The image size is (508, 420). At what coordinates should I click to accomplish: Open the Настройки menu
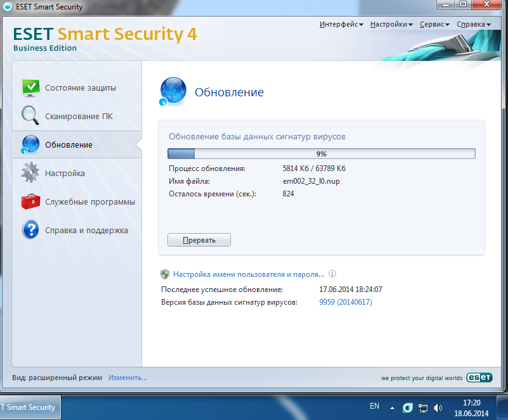[391, 24]
